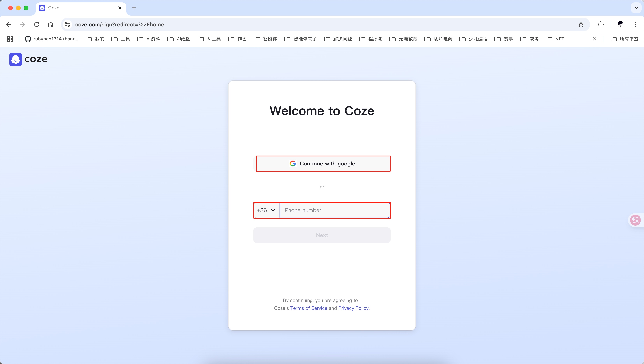Click Continue with google button
Image resolution: width=644 pixels, height=364 pixels.
(x=323, y=164)
